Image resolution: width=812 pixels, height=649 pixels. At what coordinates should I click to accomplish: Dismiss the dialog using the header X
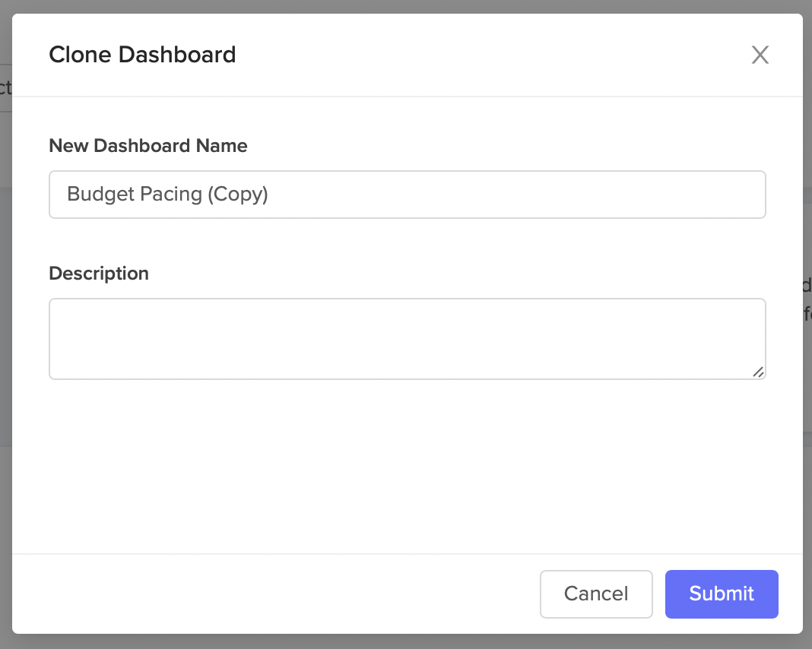click(x=760, y=55)
